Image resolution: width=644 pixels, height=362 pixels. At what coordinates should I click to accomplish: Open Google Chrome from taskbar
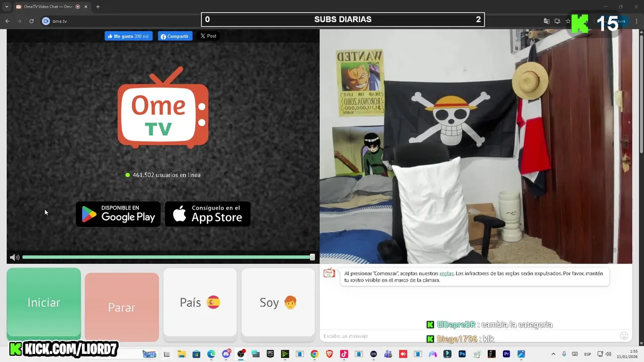pyautogui.click(x=314, y=354)
